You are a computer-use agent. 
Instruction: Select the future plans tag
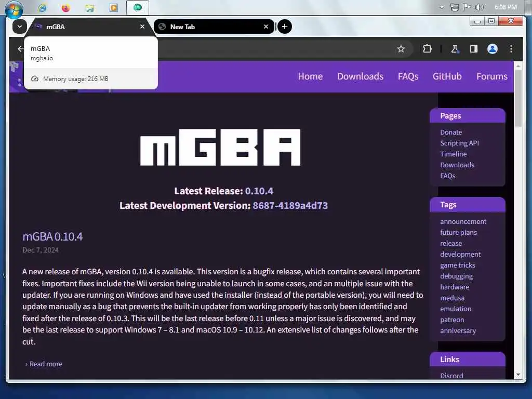click(458, 232)
